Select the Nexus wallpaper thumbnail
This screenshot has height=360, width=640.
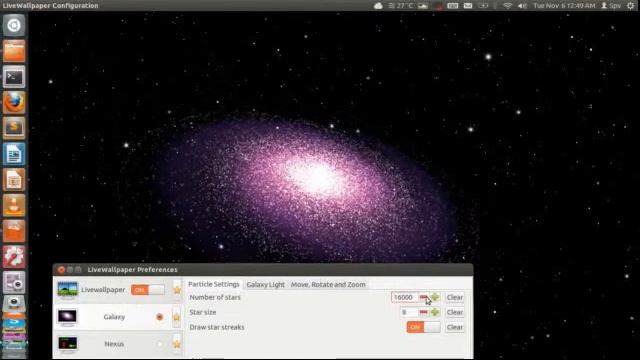(67, 344)
